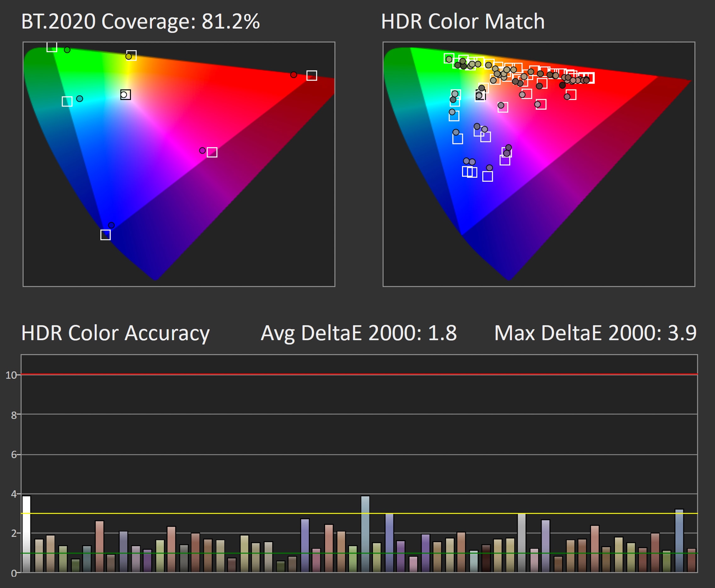Click the green threshold line at 1
The width and height of the screenshot is (715, 588).
click(359, 553)
